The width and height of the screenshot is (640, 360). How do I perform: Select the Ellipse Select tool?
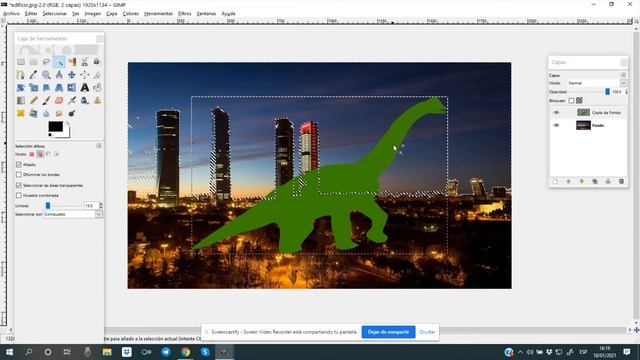pos(33,62)
